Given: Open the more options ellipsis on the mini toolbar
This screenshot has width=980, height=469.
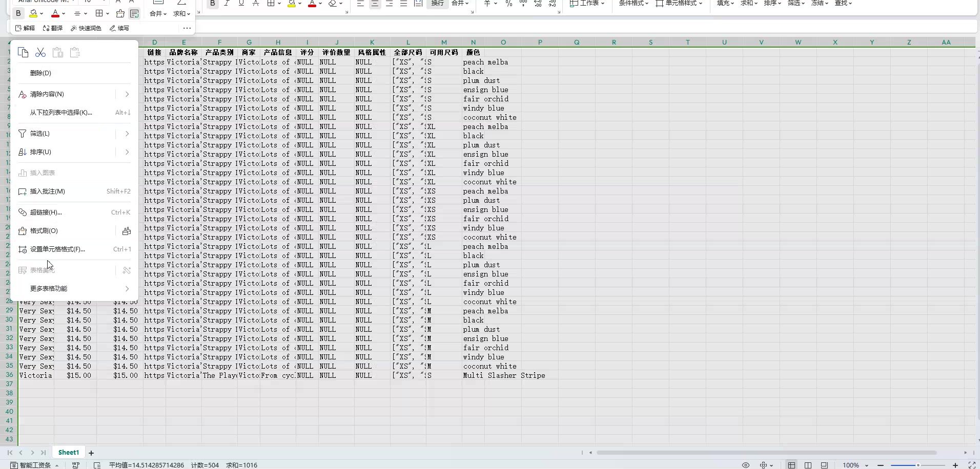Looking at the screenshot, I should (187, 28).
